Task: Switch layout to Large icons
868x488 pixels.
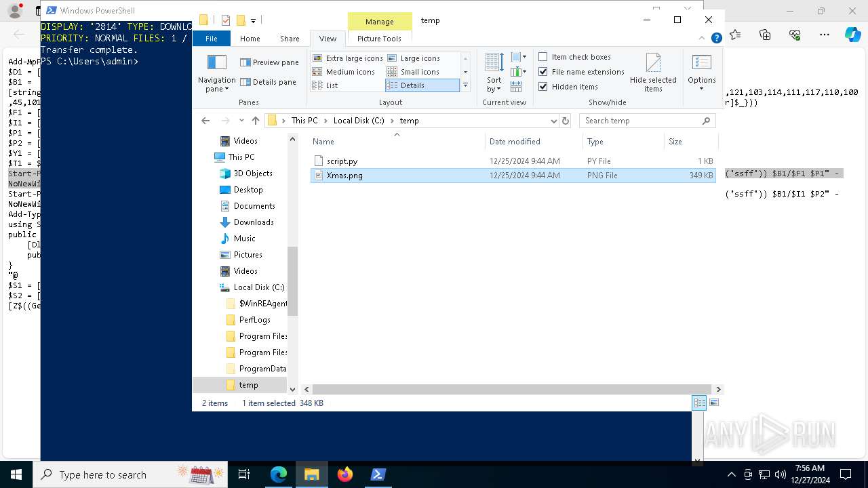Action: click(x=414, y=58)
